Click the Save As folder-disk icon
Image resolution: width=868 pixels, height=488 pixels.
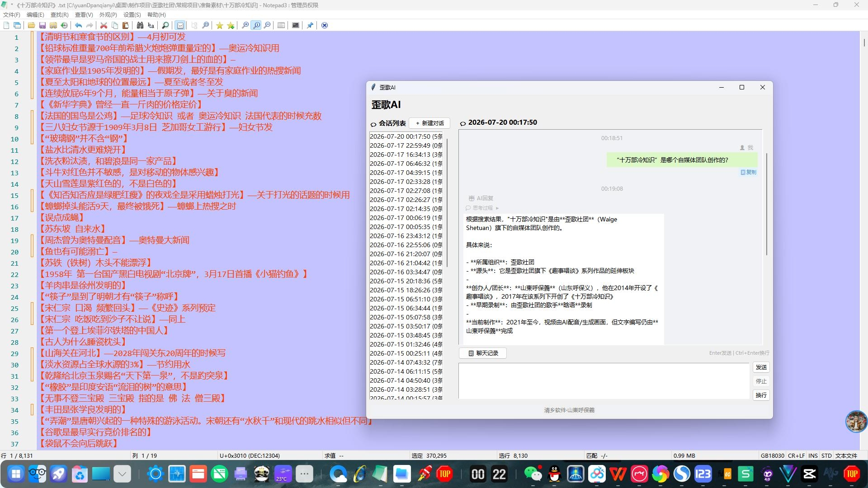pos(53,25)
